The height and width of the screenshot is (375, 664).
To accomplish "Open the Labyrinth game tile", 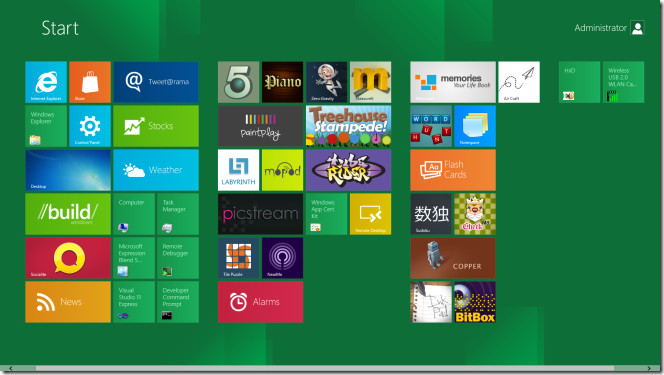I will (238, 170).
